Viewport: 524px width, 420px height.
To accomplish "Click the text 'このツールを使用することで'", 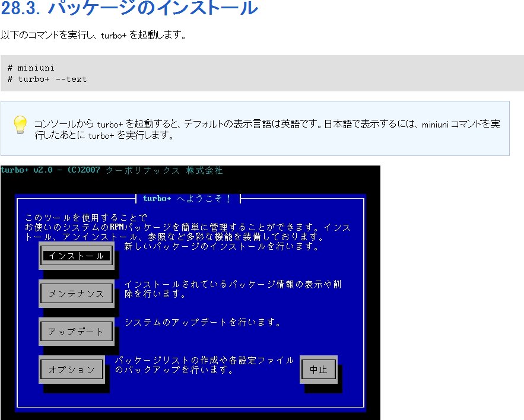I will 86,218.
